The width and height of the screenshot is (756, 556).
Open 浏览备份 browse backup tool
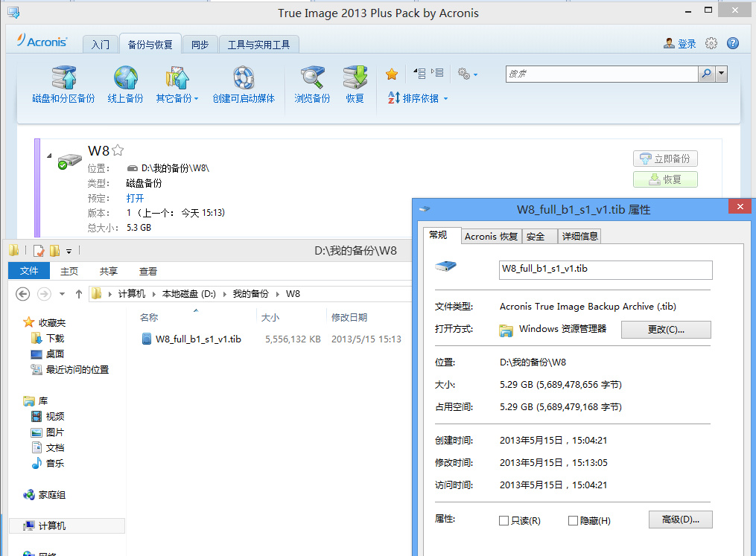point(312,86)
